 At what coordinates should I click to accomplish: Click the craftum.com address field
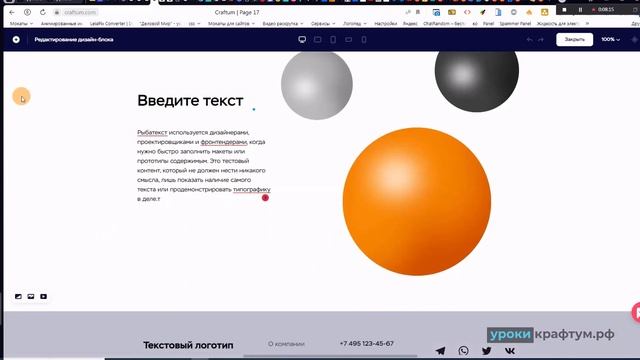click(x=80, y=12)
